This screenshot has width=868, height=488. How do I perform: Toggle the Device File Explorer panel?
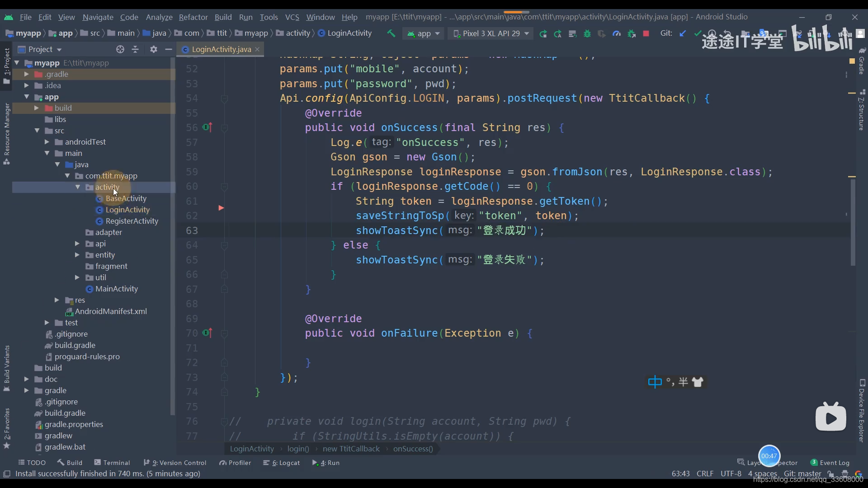point(862,411)
